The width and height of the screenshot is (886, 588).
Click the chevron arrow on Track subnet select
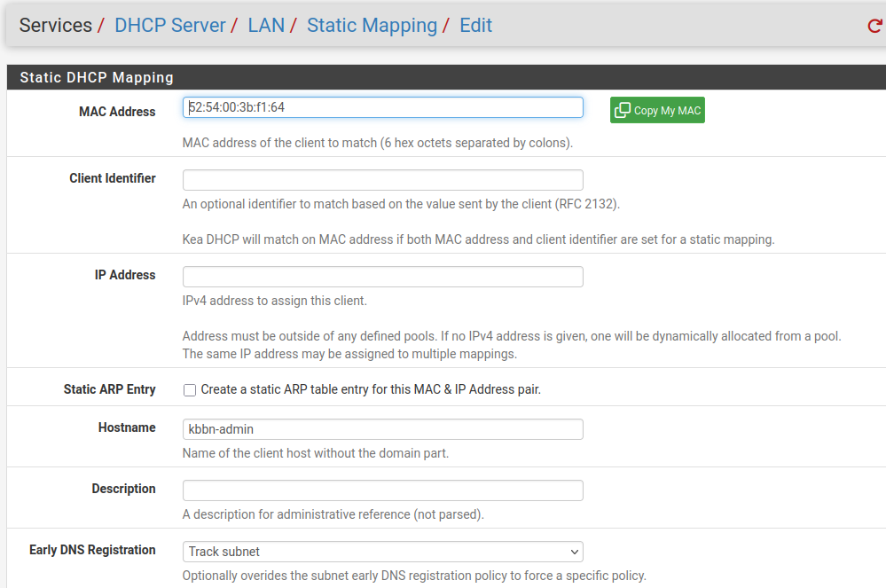[574, 552]
